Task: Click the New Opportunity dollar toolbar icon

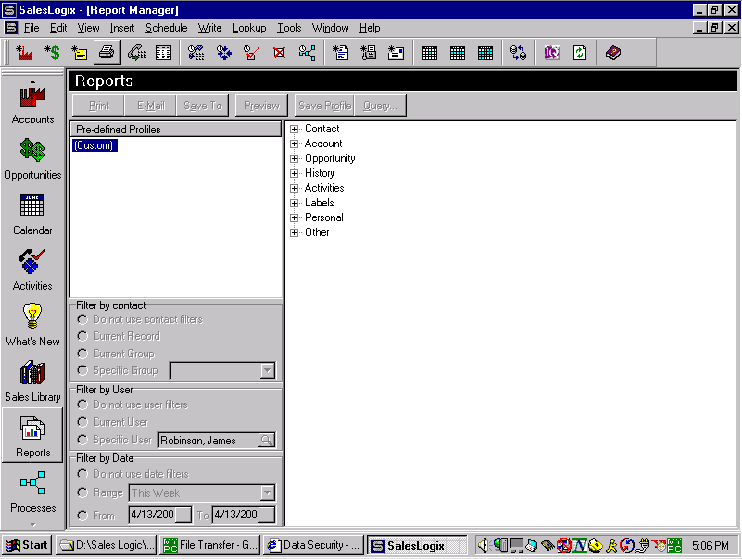Action: tap(52, 53)
